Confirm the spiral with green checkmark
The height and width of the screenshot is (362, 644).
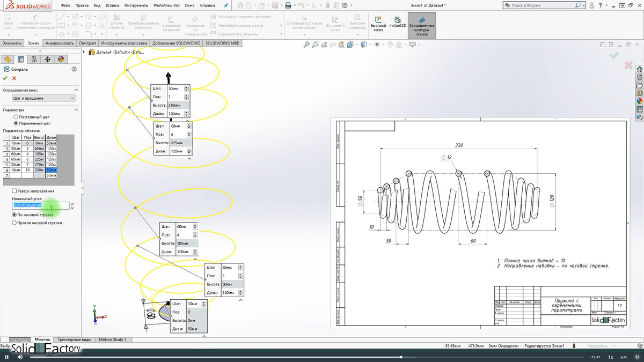pos(5,78)
